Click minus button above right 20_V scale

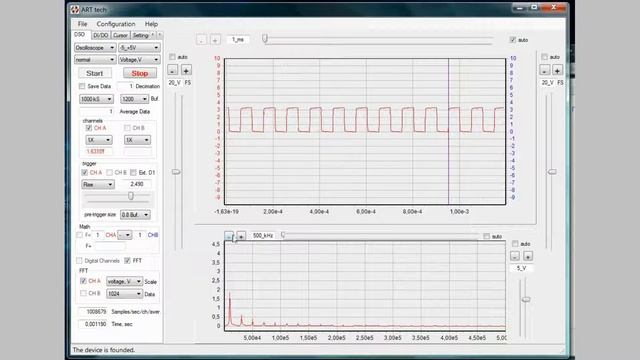click(544, 70)
